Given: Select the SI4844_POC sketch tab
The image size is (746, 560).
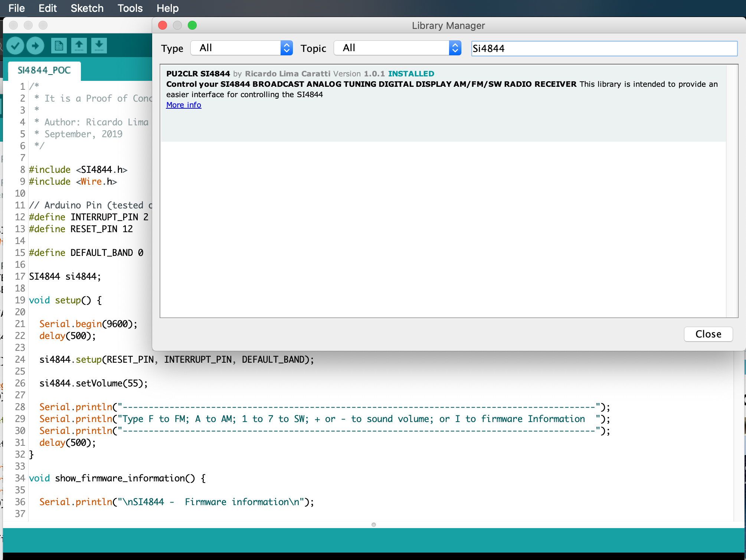Looking at the screenshot, I should tap(44, 70).
